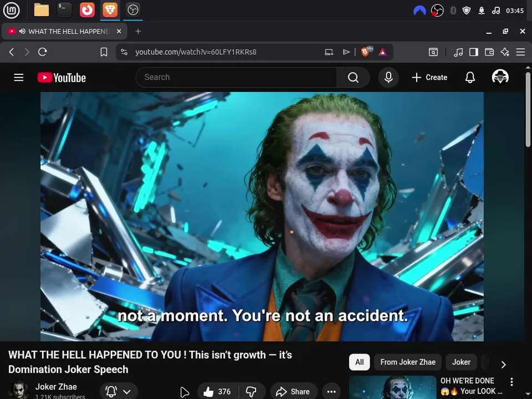Open the OH WE'RE DONE video thumbnail
Viewport: 532px width, 399px height.
392,387
